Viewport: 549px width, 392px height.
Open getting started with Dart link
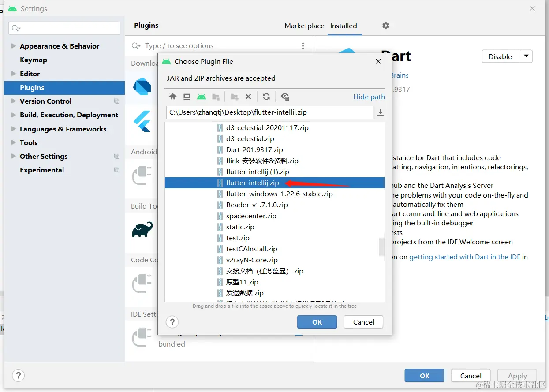point(465,257)
